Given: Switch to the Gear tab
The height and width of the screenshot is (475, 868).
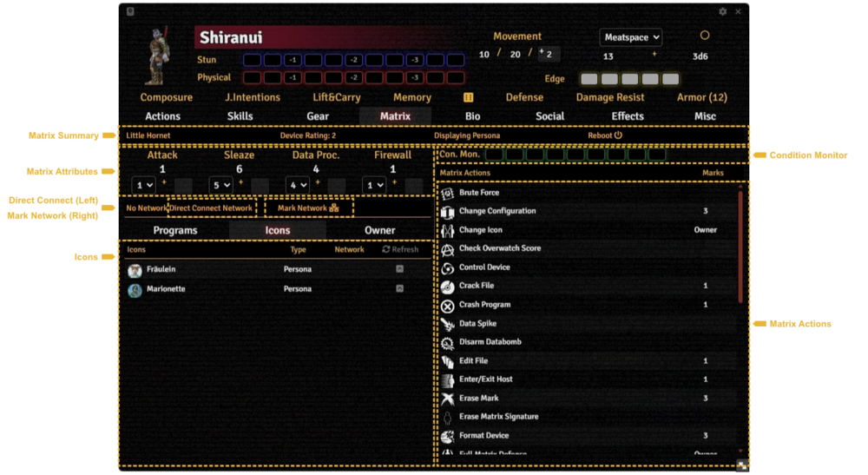Looking at the screenshot, I should tap(317, 116).
